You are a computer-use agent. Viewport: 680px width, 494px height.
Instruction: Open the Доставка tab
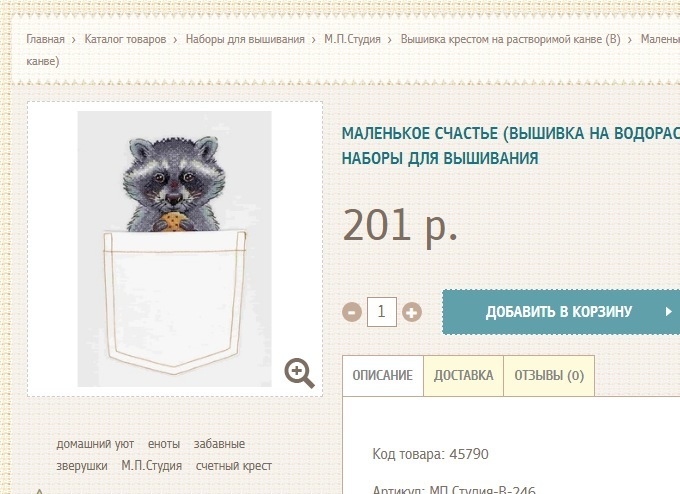(464, 376)
